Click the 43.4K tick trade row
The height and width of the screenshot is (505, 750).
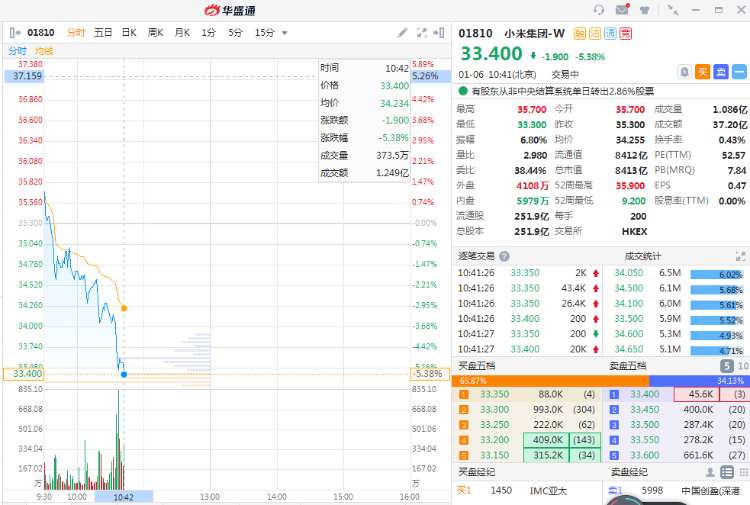[529, 288]
